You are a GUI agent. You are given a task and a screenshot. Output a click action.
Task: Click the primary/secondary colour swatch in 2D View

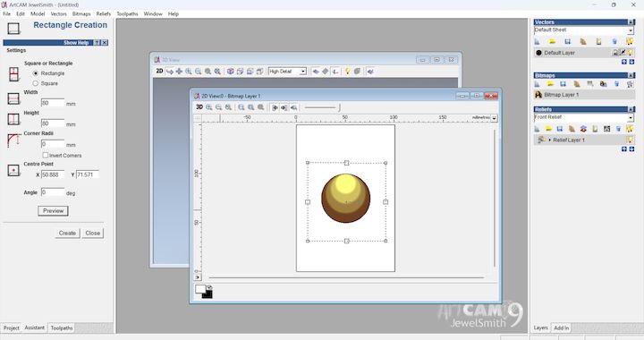(204, 291)
